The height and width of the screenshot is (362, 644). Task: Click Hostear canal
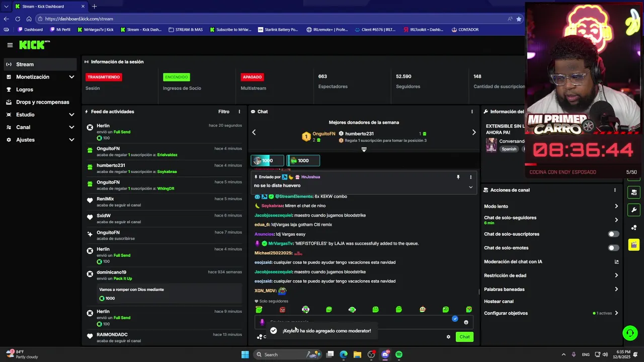tap(499, 301)
